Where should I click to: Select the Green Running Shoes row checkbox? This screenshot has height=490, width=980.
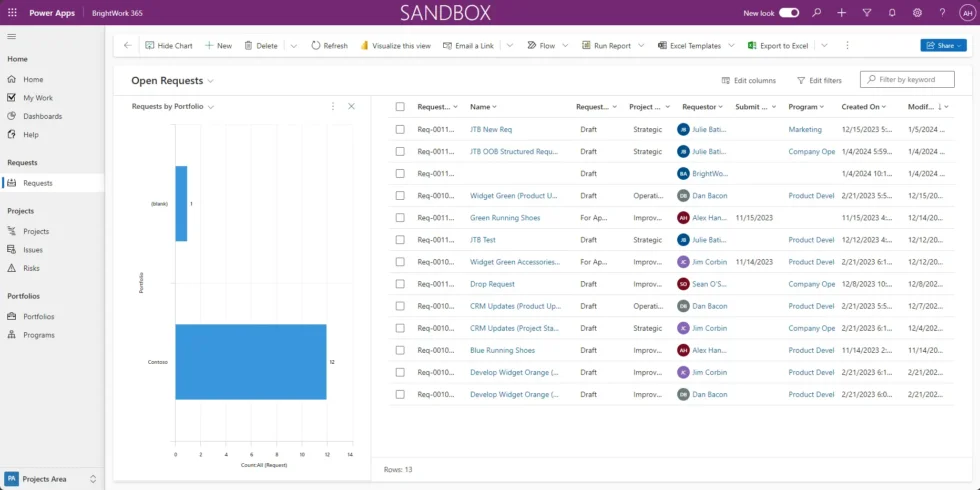coord(400,217)
